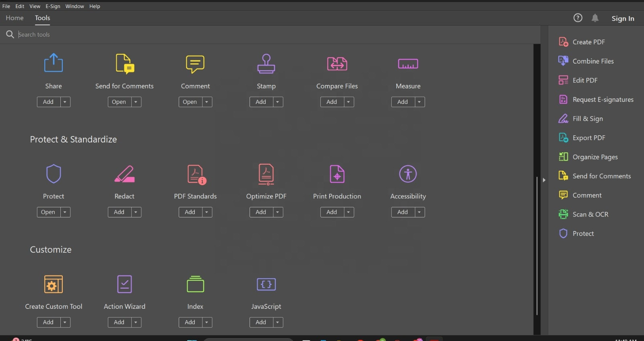Screen dimensions: 644x341
Task: Expand the Index Add dropdown arrow
Action: (x=206, y=322)
